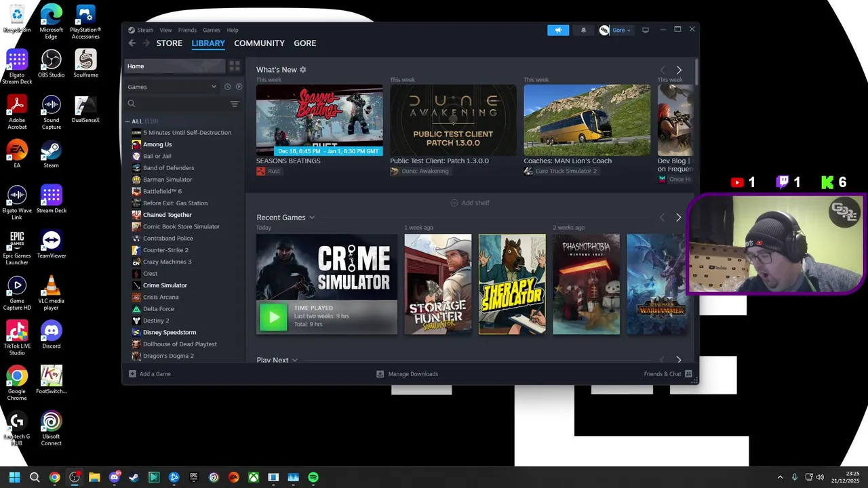
Task: Click the Add a Game link
Action: 155,374
